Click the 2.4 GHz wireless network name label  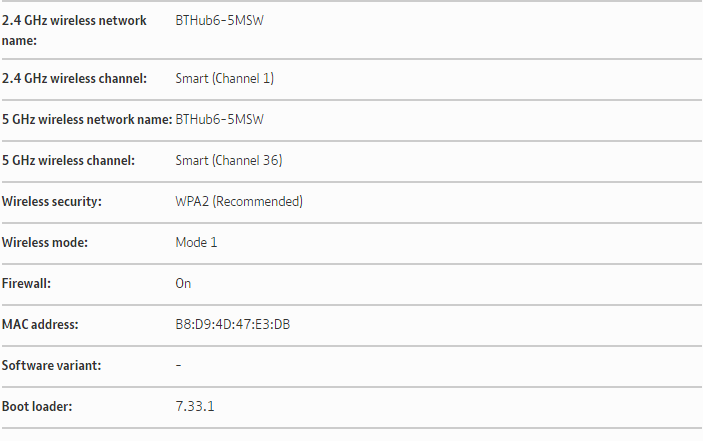(x=74, y=30)
